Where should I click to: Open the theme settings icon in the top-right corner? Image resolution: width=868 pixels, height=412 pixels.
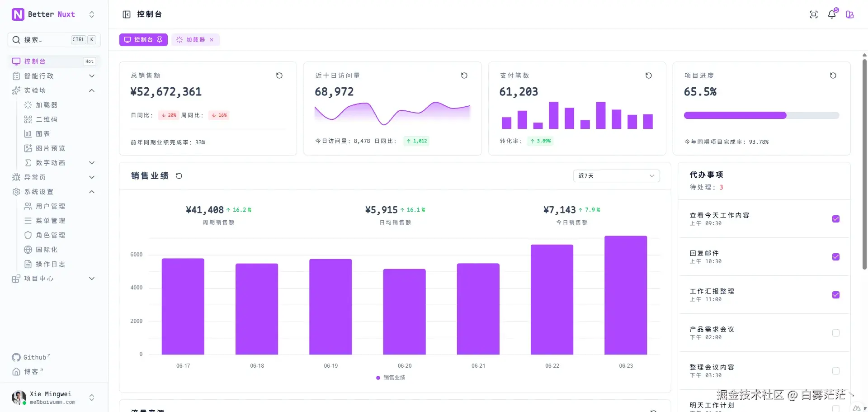tap(850, 14)
